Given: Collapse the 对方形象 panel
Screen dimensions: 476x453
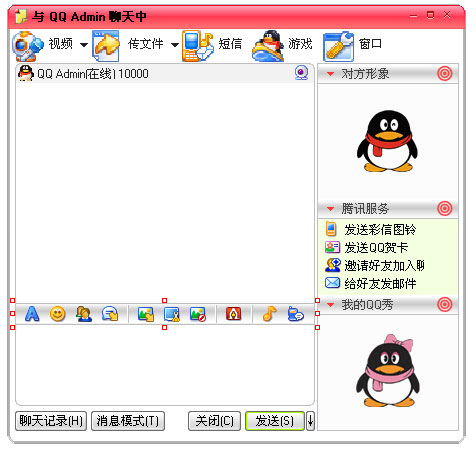Looking at the screenshot, I should point(330,74).
